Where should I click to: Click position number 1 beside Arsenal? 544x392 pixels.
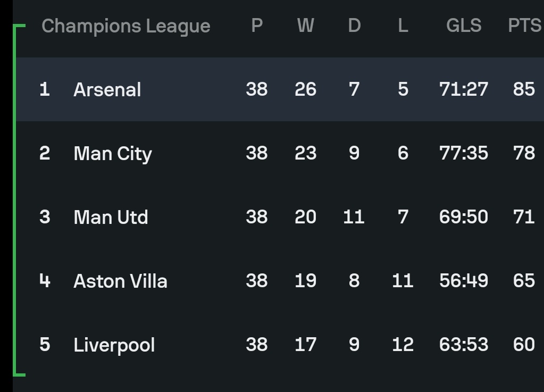tap(45, 89)
